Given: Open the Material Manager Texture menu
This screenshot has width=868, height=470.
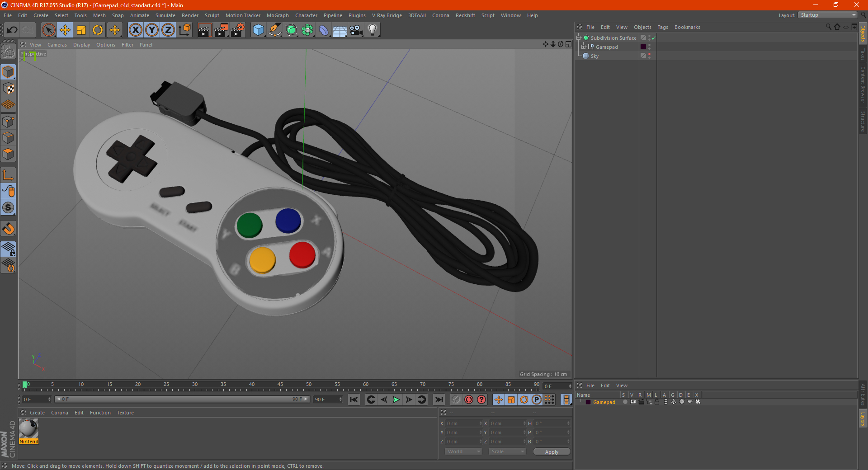Looking at the screenshot, I should pos(125,413).
